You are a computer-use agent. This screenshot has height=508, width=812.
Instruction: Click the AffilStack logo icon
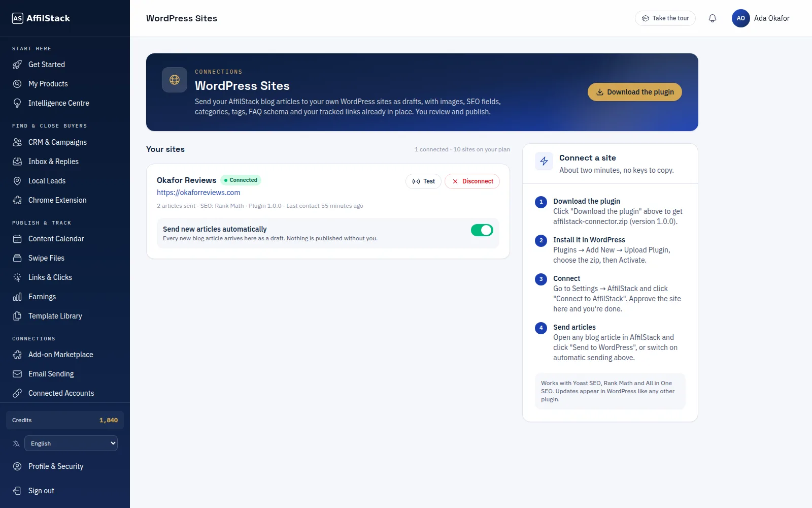[x=18, y=18]
